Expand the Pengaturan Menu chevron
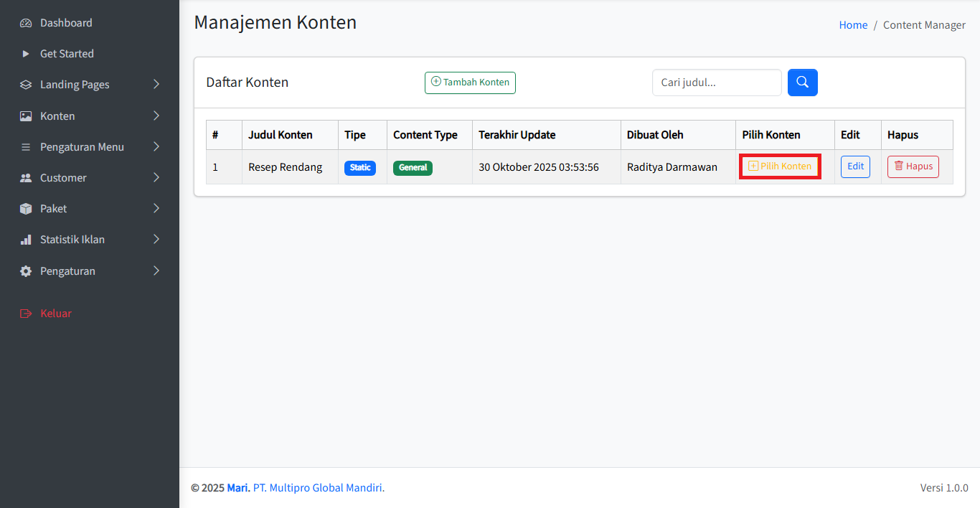The width and height of the screenshot is (980, 508). click(156, 147)
